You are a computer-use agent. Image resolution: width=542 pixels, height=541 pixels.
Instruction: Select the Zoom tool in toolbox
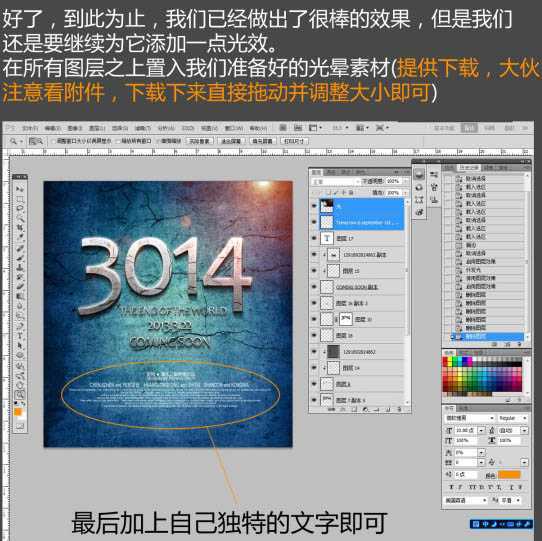(x=20, y=394)
